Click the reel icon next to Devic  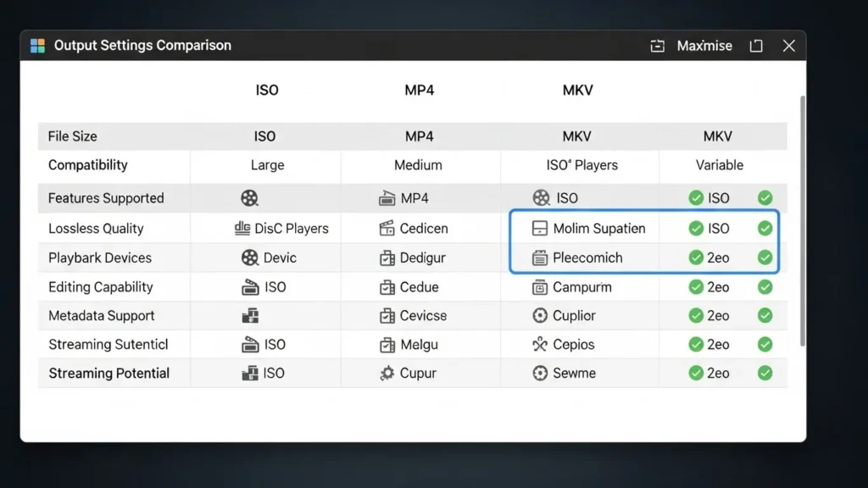[x=249, y=258]
